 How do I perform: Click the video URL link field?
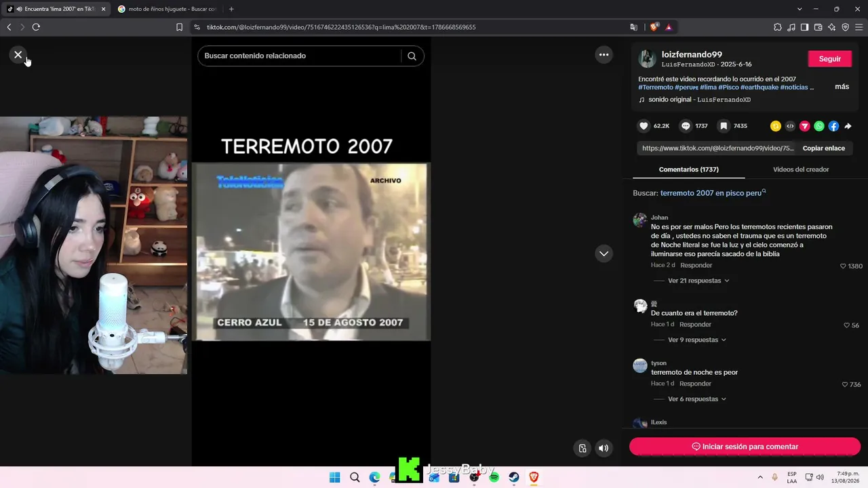point(717,148)
